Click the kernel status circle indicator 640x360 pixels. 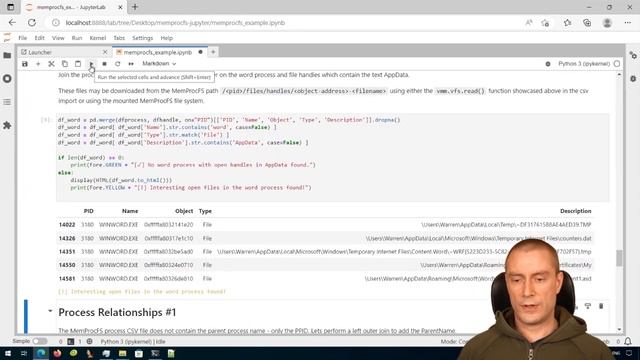coord(617,64)
